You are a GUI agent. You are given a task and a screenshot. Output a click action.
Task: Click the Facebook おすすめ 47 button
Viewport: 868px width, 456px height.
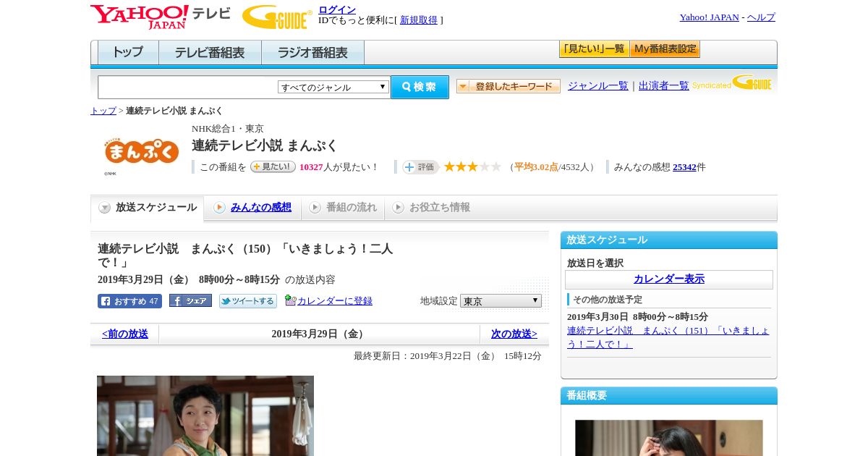[129, 301]
